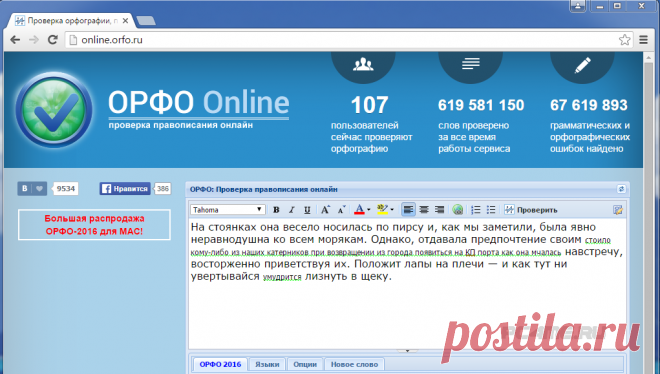Click the Проверить spell-check button

click(x=531, y=210)
